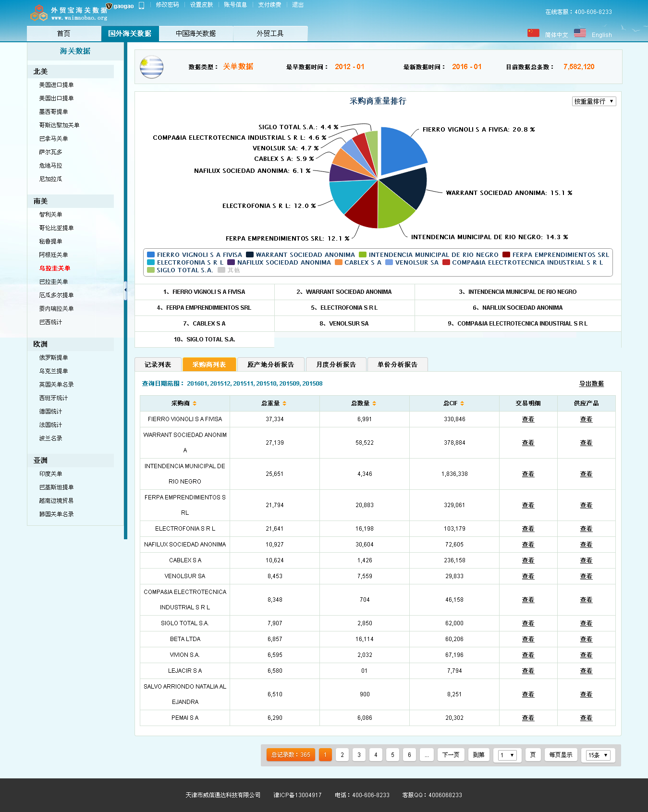Open the 按重量排行 ranking dropdown

coord(594,101)
